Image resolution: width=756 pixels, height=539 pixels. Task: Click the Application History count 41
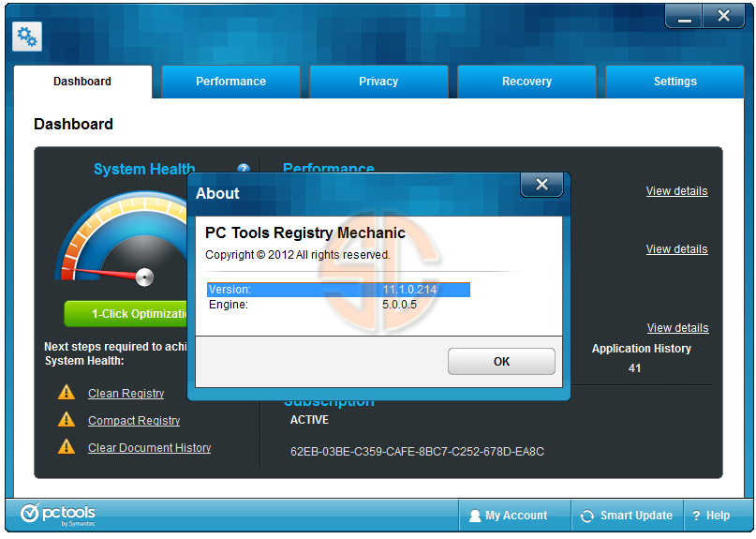pos(634,368)
